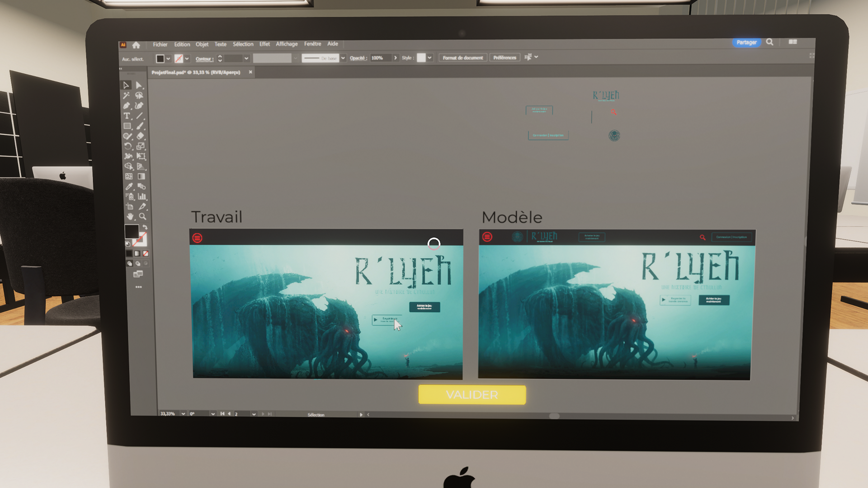Open the artboard number dropdown
Viewport: 868px width, 488px height.
coord(254,414)
